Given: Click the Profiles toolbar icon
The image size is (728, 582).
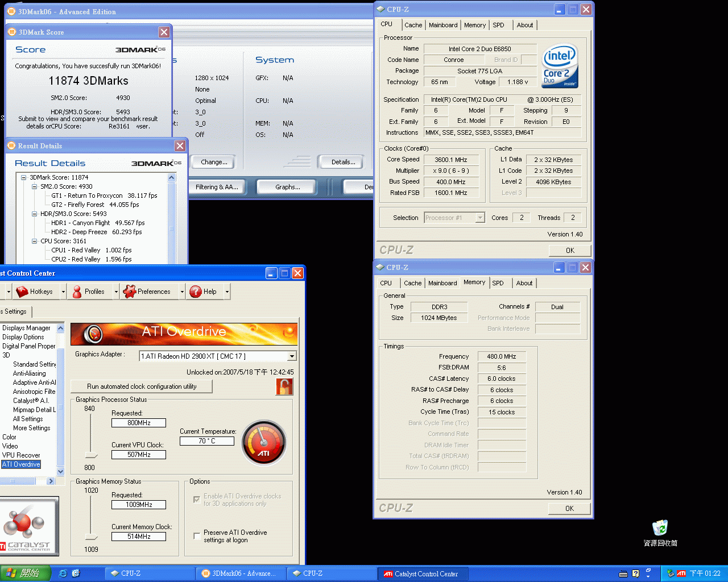Looking at the screenshot, I should pos(77,292).
